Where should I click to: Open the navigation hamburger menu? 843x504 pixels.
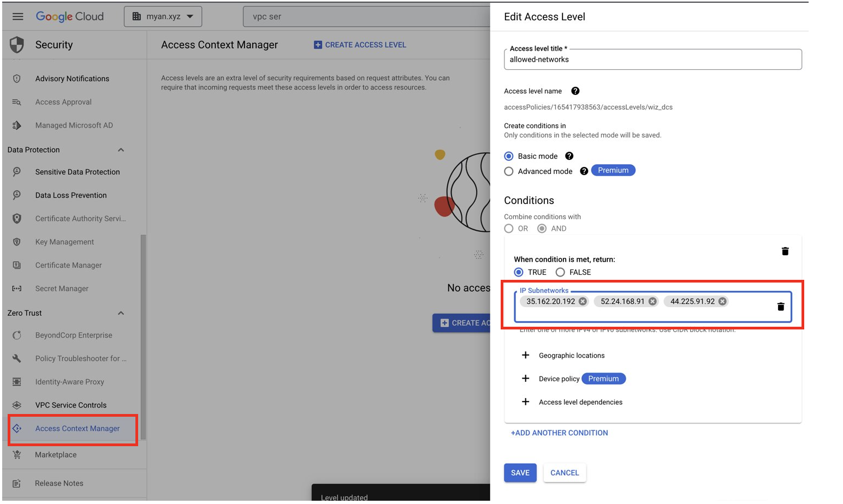(17, 16)
